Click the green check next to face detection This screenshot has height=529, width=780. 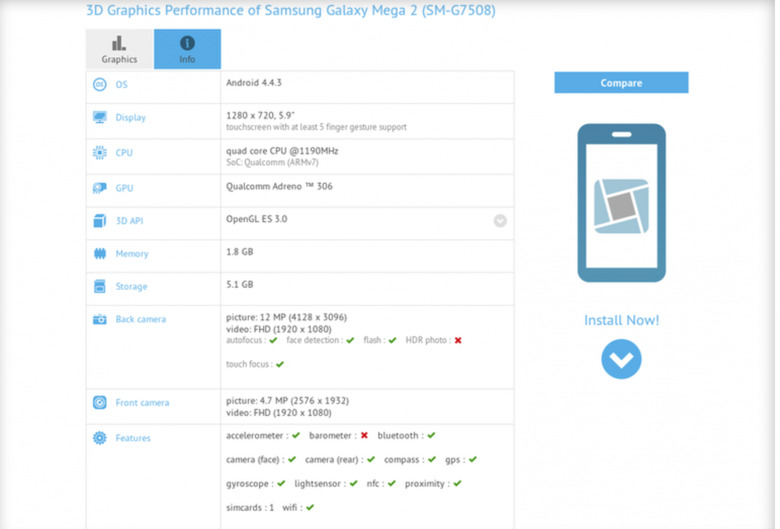[x=350, y=340]
